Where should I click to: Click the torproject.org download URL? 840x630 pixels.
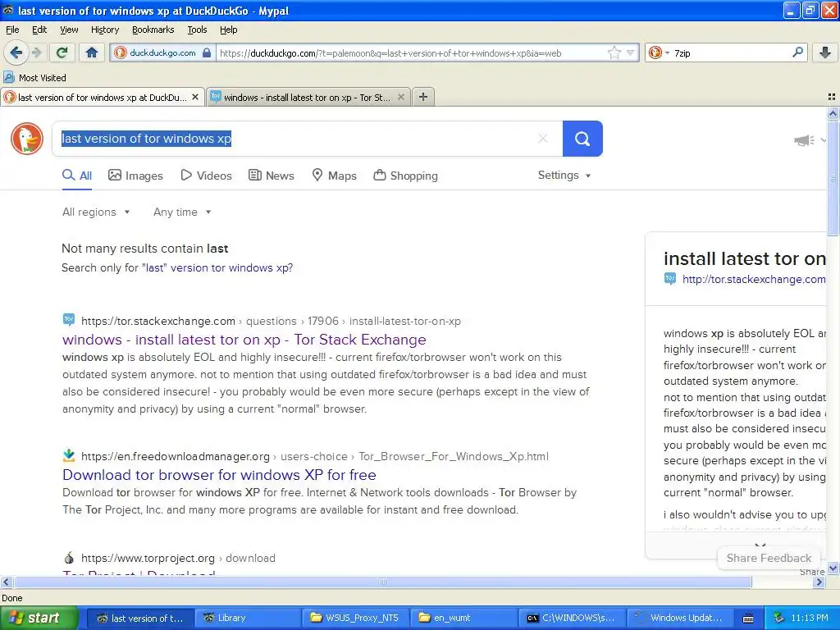pos(178,558)
